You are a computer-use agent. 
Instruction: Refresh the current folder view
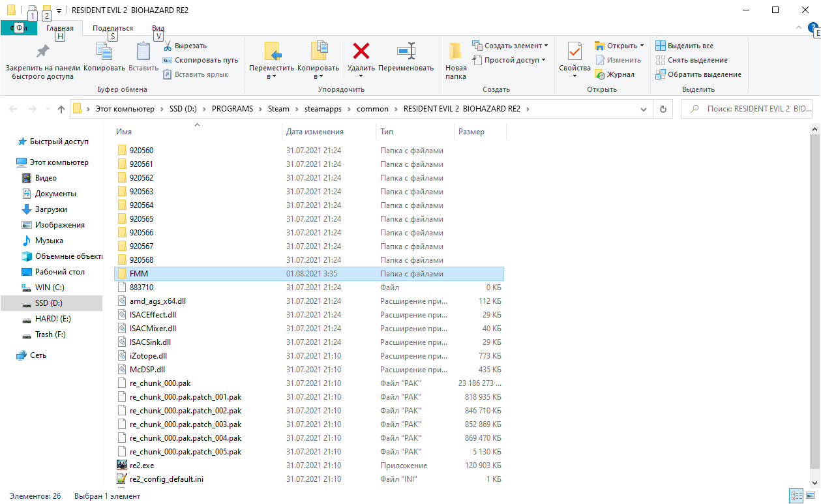663,109
